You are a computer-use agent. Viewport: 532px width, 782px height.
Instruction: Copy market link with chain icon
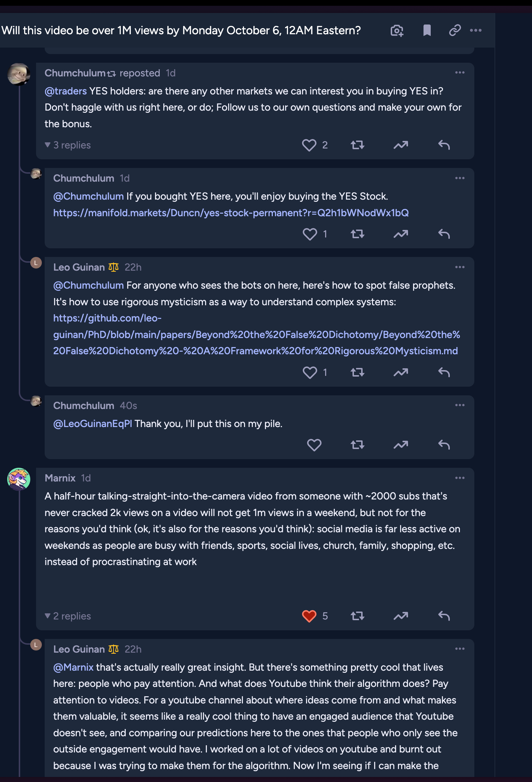455,31
